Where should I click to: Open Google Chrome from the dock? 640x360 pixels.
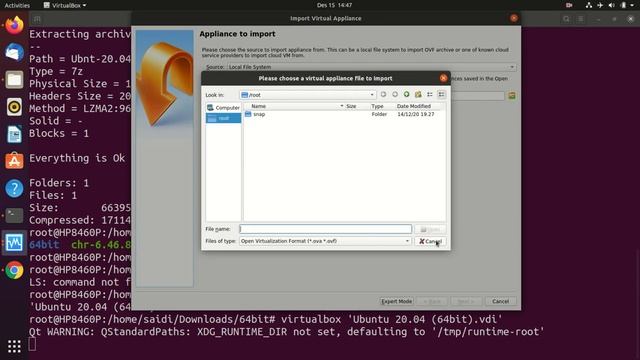tap(14, 270)
